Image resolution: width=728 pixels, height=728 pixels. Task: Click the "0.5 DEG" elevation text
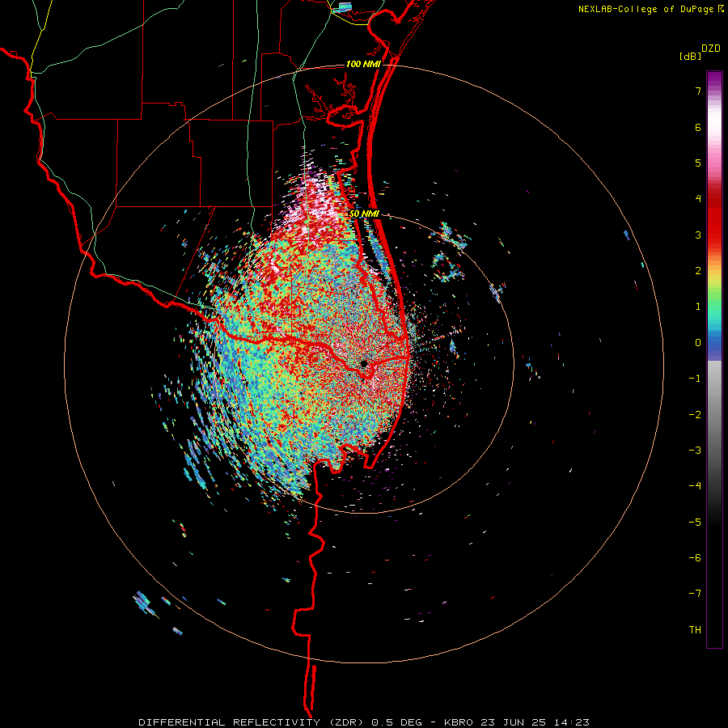coord(397,722)
